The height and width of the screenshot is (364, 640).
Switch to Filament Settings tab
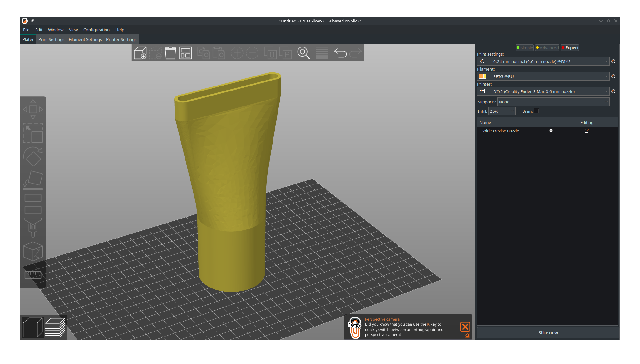tap(85, 39)
